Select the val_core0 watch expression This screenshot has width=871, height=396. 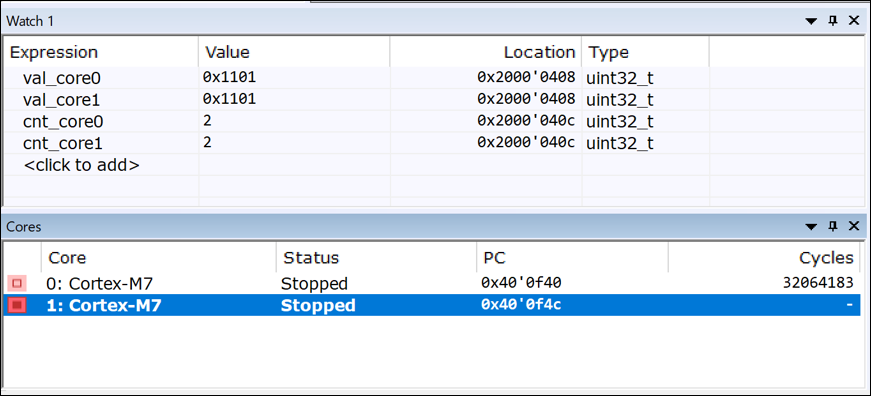click(62, 78)
